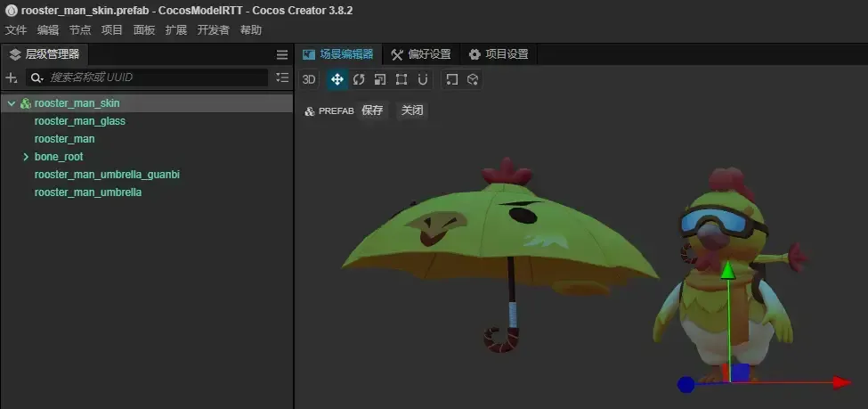The height and width of the screenshot is (409, 868).
Task: Open the 项目 menu
Action: [x=112, y=30]
